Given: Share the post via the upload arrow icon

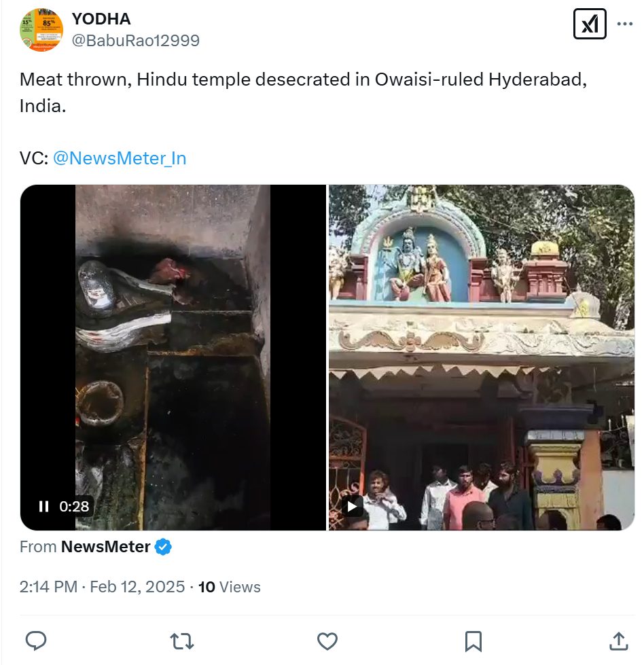Looking at the screenshot, I should pos(619,641).
